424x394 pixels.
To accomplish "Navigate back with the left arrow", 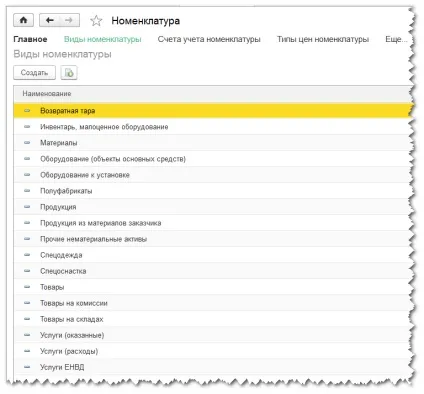I will tap(50, 20).
